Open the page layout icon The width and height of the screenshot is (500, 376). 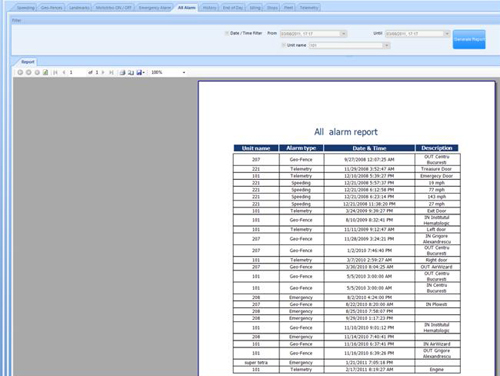coord(131,72)
